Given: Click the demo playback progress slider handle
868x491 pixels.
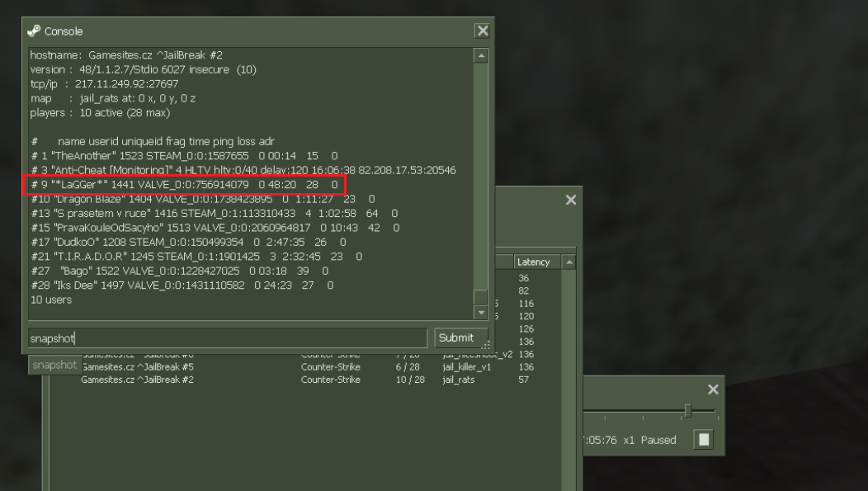Looking at the screenshot, I should pyautogui.click(x=688, y=411).
